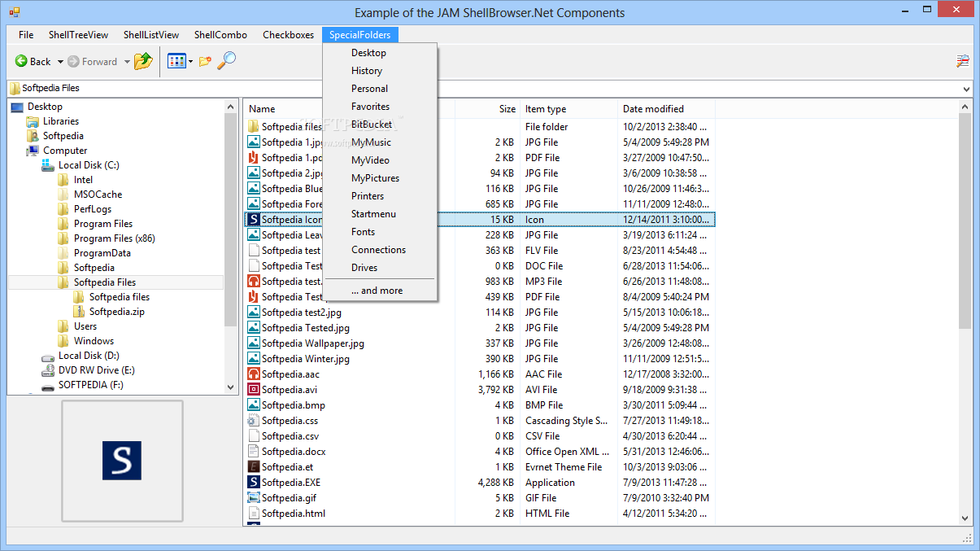Open the Forward history dropdown arrow
Screen dimensions: 980x551
[x=127, y=62]
